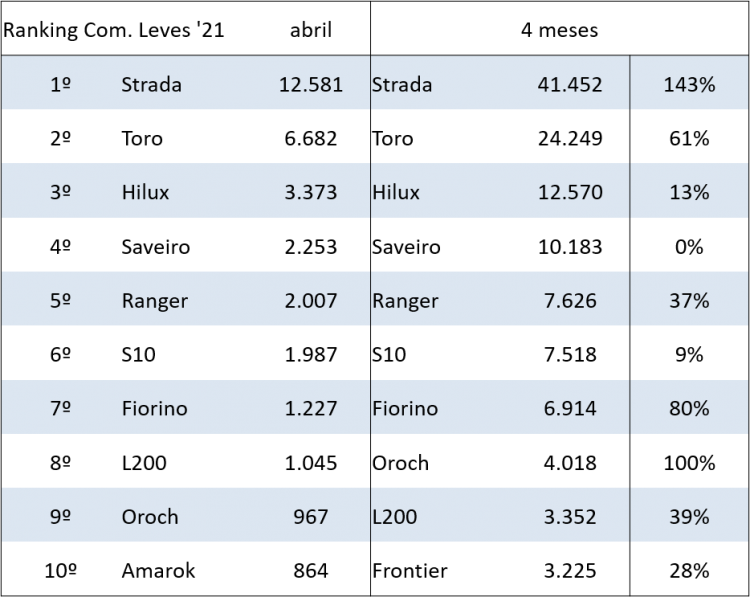Click the 7º ranking cell
This screenshot has width=750, height=597.
(x=60, y=409)
